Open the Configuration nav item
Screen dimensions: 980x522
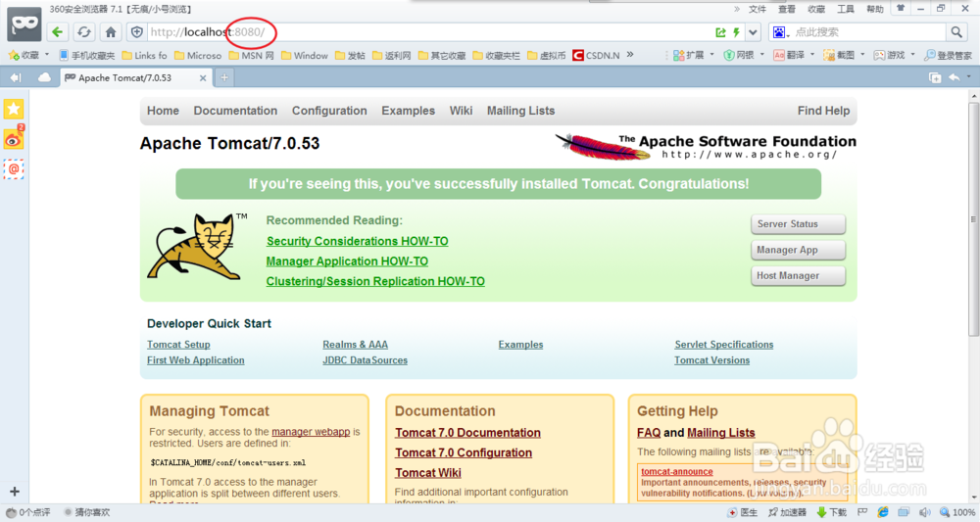click(x=329, y=111)
